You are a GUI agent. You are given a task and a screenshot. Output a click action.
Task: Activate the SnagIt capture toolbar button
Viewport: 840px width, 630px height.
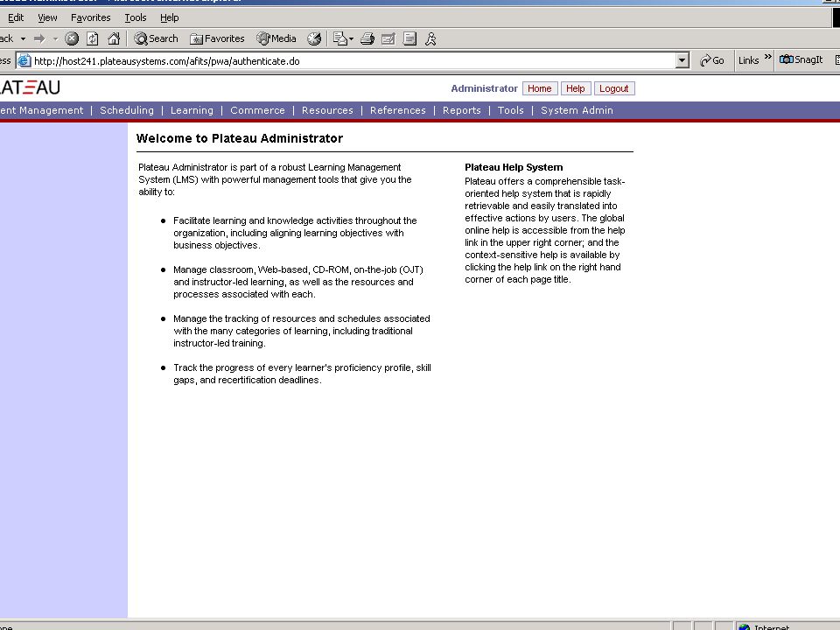[801, 59]
